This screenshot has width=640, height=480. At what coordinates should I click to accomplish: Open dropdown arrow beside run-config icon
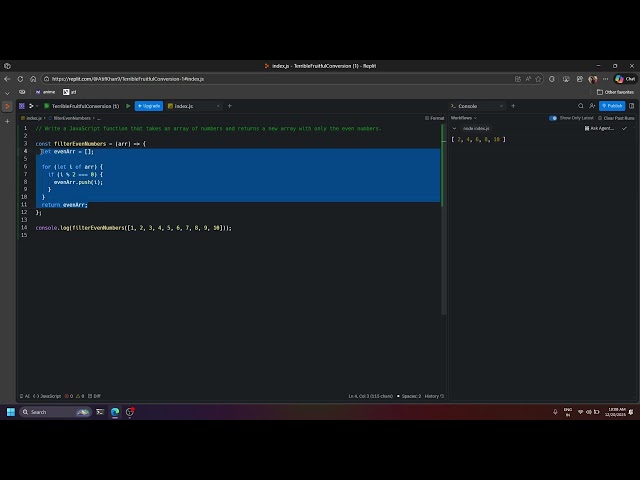pyautogui.click(x=37, y=106)
